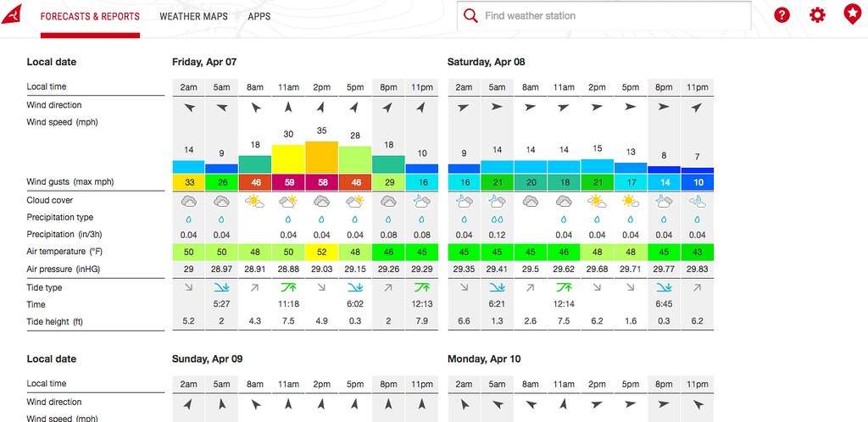
Task: Click the Friday 11am high tide icon
Action: pyautogui.click(x=288, y=287)
